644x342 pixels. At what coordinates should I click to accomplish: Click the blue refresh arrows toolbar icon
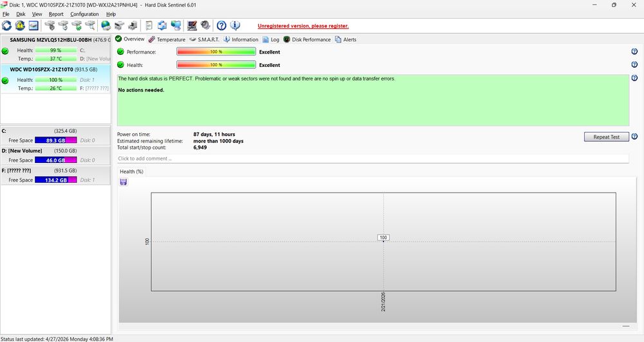[x=6, y=26]
